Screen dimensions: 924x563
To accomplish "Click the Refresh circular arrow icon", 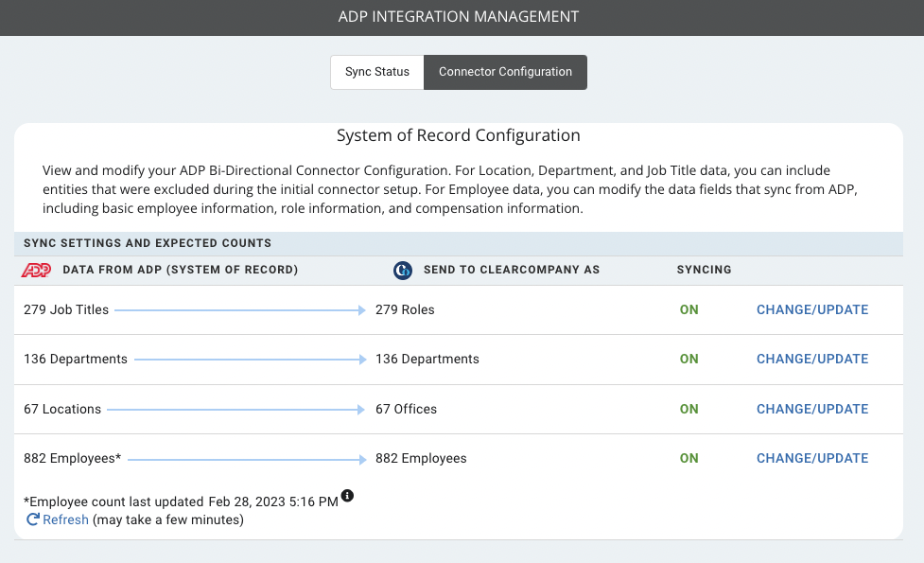I will 33,519.
